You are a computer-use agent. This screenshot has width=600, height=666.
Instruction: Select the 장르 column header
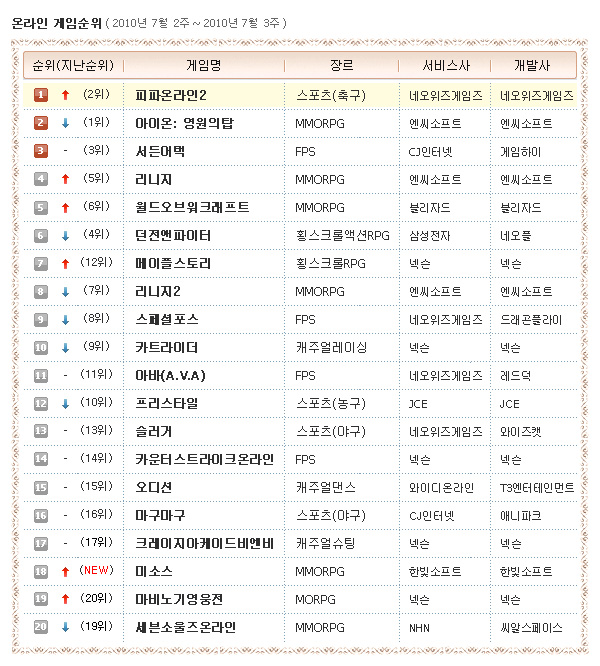point(341,66)
